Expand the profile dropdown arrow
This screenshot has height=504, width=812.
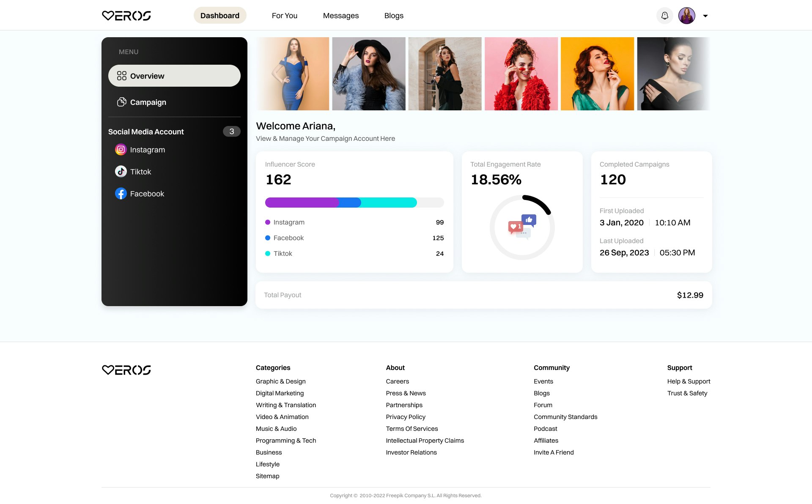pos(705,16)
